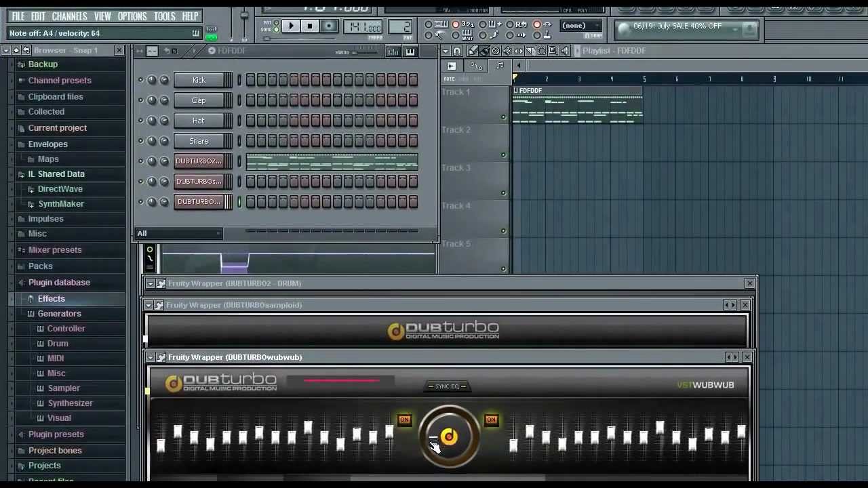The image size is (868, 488).
Task: Open the snap selector showing (none)
Action: (580, 26)
